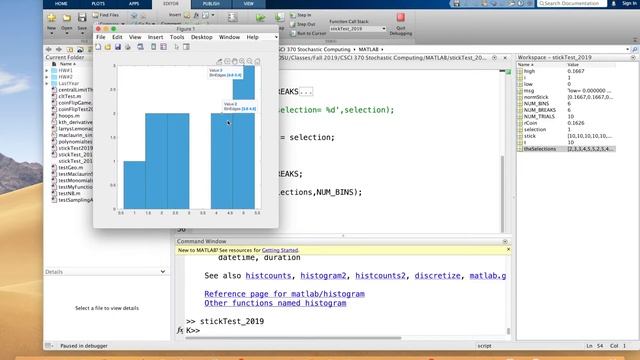Open Reference page for matlab/histogram link
Image resolution: width=640 pixels, height=360 pixels.
pyautogui.click(x=284, y=294)
